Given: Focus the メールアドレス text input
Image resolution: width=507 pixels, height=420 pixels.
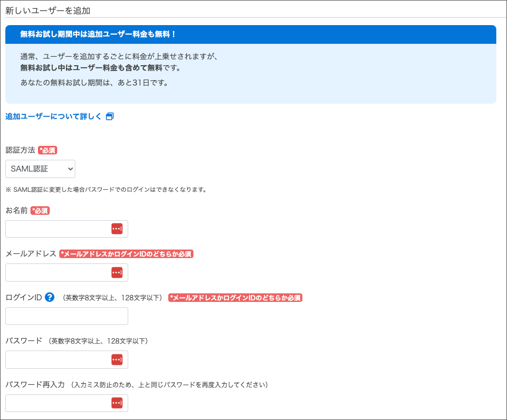Looking at the screenshot, I should coord(57,273).
